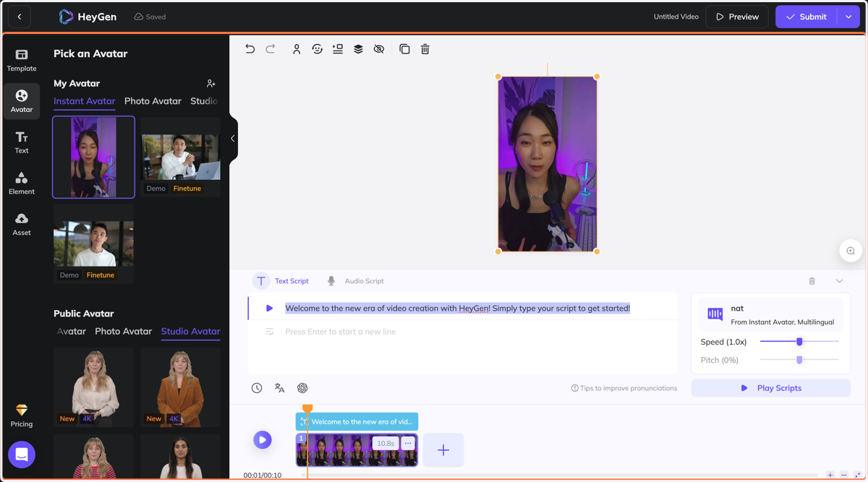
Task: Open the Asset sidebar panel
Action: point(22,225)
